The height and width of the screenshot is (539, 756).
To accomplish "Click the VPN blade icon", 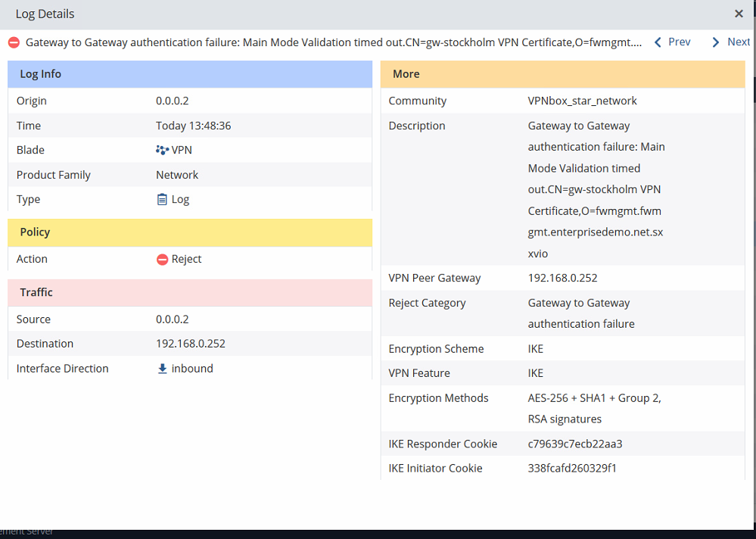I will (162, 150).
